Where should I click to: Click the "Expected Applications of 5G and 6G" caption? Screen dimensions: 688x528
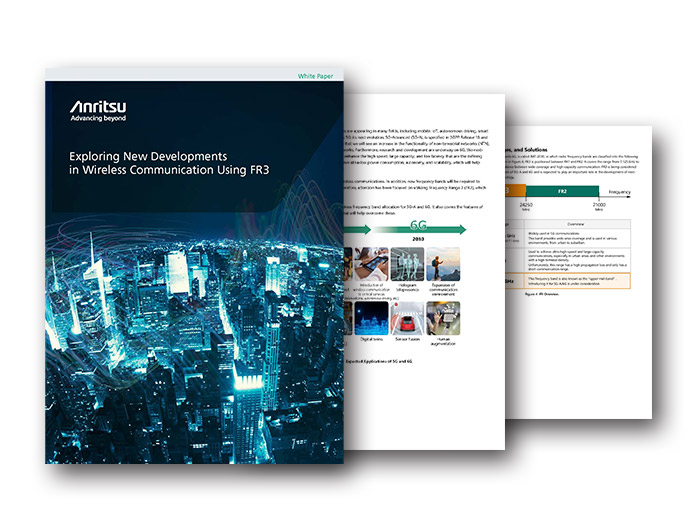pos(379,362)
